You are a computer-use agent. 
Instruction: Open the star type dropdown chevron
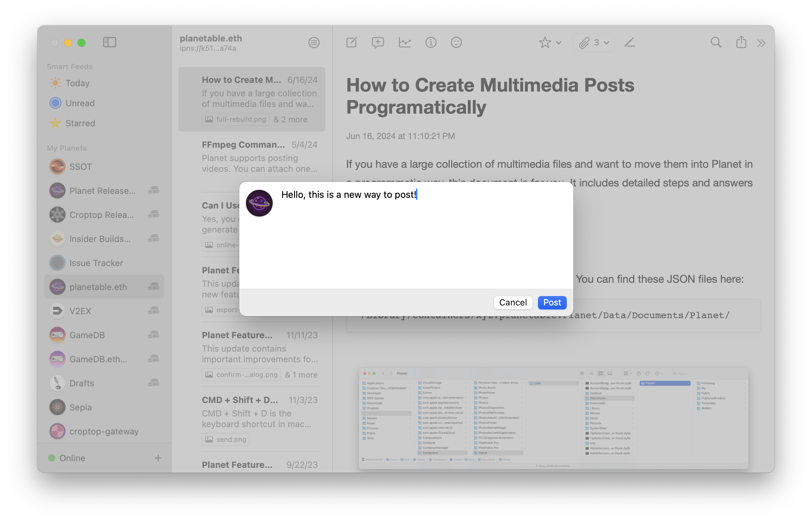point(559,43)
